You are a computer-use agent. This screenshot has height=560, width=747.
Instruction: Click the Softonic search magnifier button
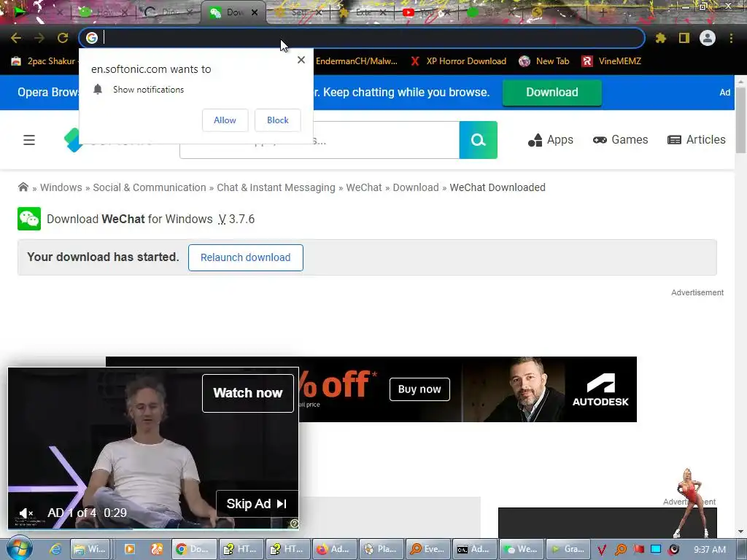pyautogui.click(x=479, y=140)
